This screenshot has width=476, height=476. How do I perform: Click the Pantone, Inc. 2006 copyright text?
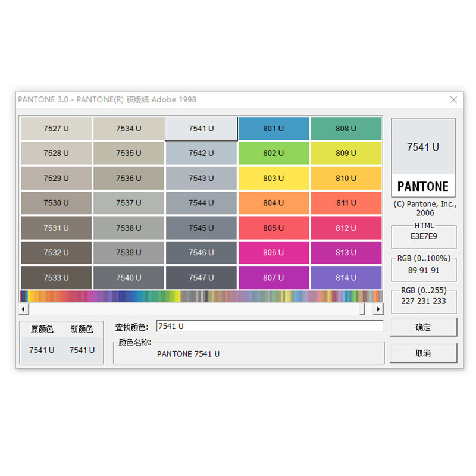tap(425, 208)
